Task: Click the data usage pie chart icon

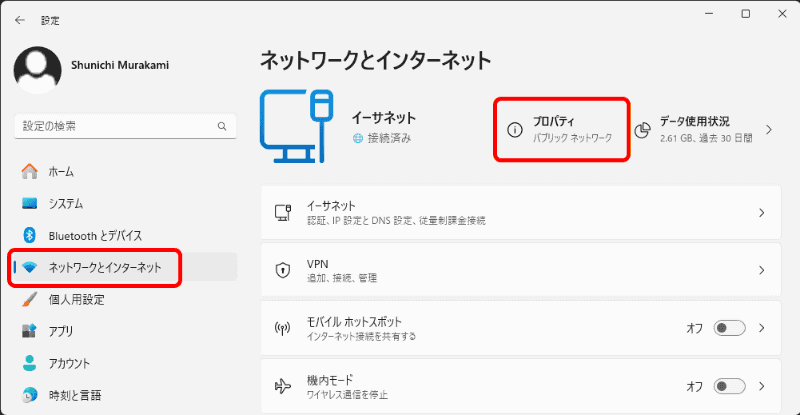Action: [642, 130]
